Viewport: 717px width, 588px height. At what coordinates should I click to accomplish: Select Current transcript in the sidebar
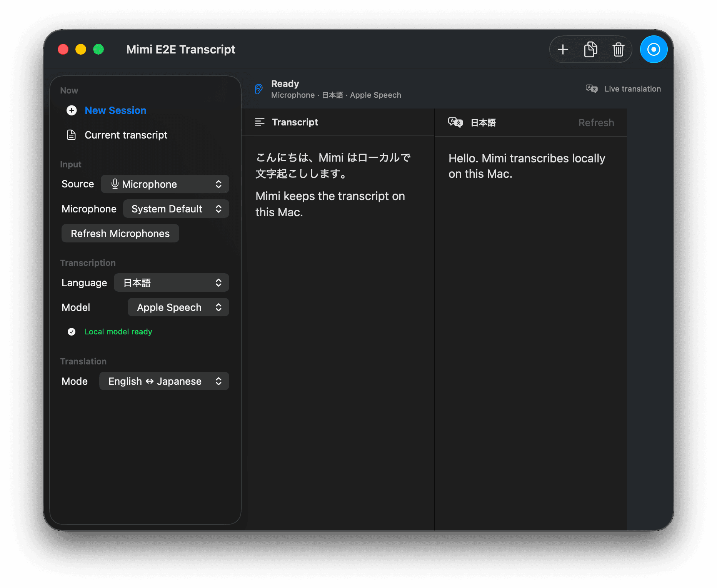pyautogui.click(x=126, y=135)
